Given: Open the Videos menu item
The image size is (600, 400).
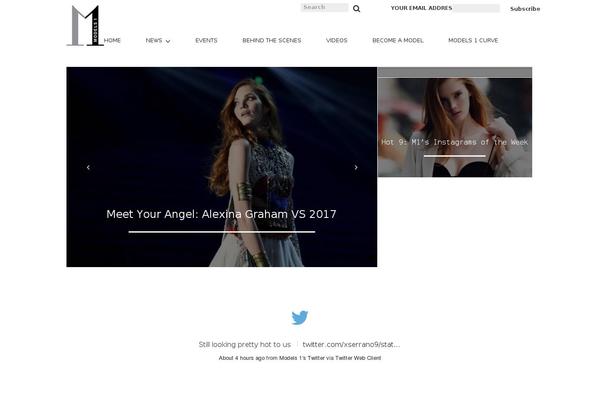Looking at the screenshot, I should (337, 40).
